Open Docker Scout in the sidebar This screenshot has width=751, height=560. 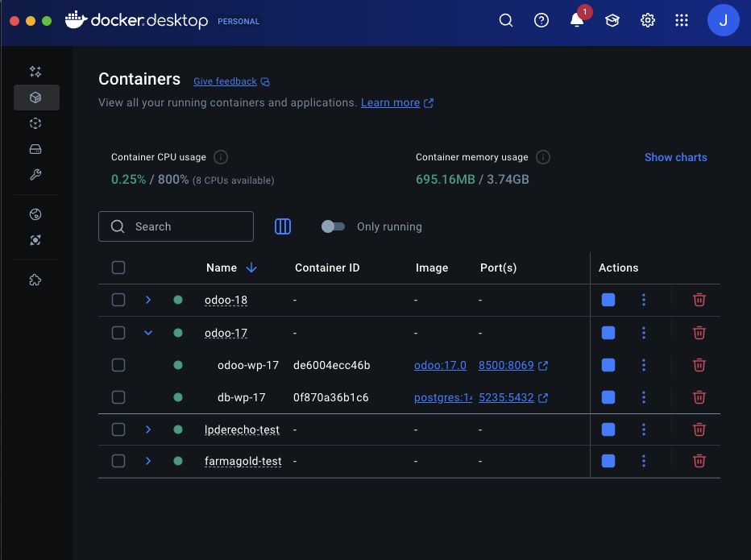pos(35,240)
